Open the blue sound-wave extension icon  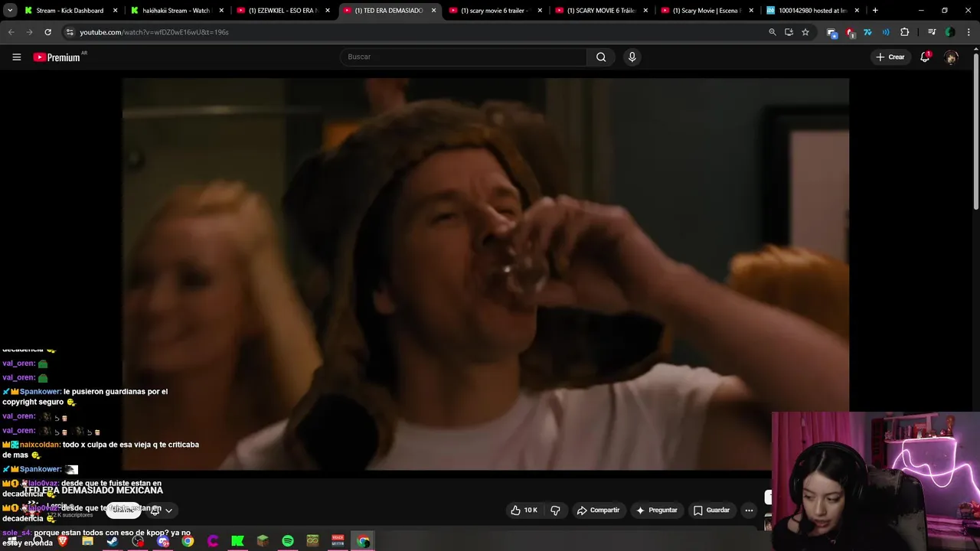886,32
